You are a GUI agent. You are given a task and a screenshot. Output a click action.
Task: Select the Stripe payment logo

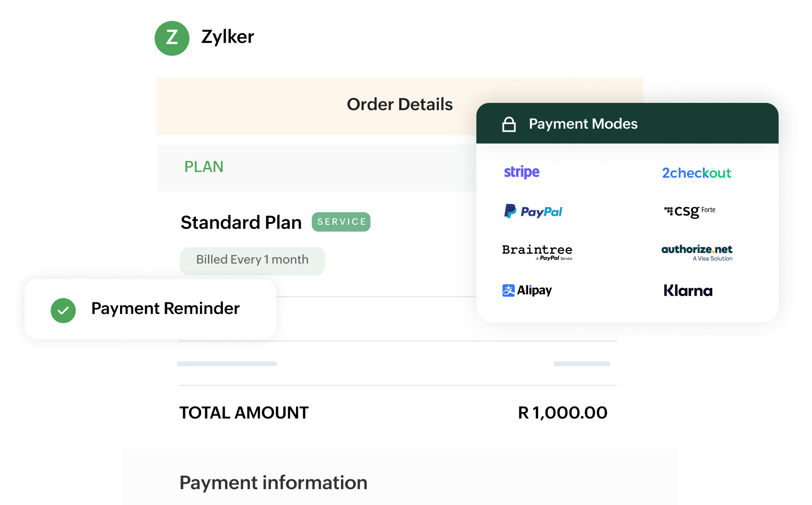point(521,172)
